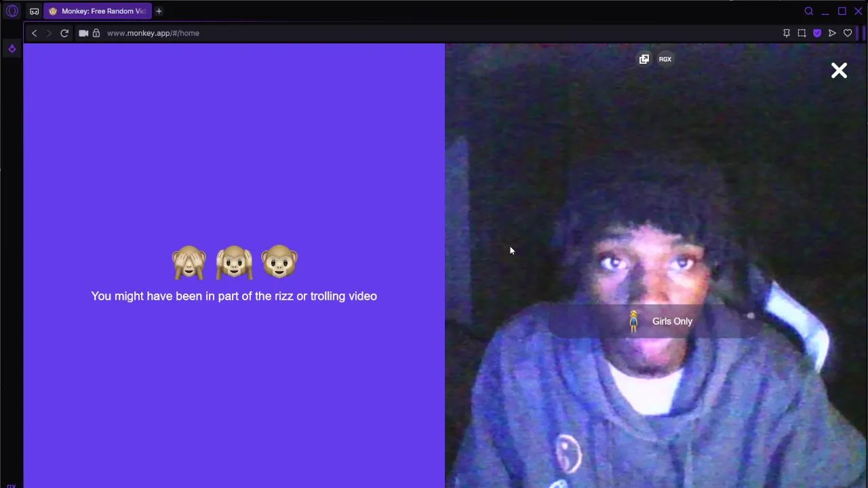Focus the www.monkey.app address field
This screenshot has width=868, height=488.
coord(153,33)
